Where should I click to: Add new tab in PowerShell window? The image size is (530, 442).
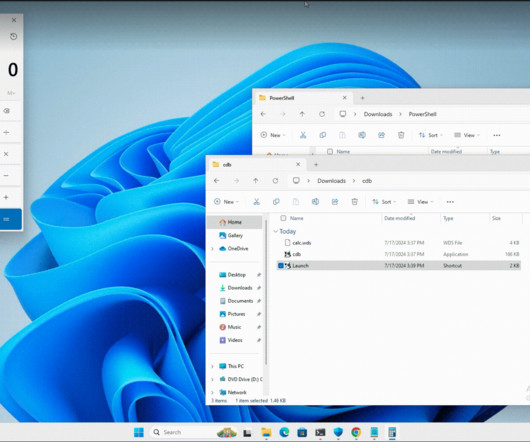(363, 98)
